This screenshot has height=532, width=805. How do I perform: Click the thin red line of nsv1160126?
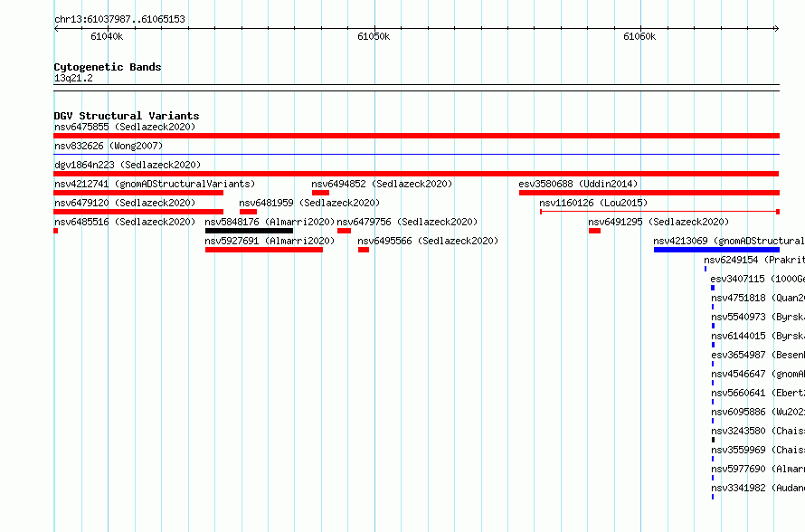[659, 212]
